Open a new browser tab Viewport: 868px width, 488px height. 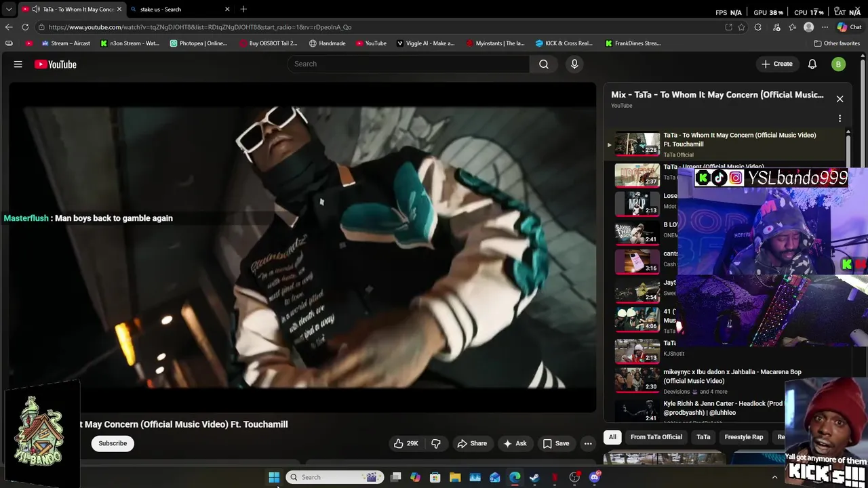(x=243, y=9)
